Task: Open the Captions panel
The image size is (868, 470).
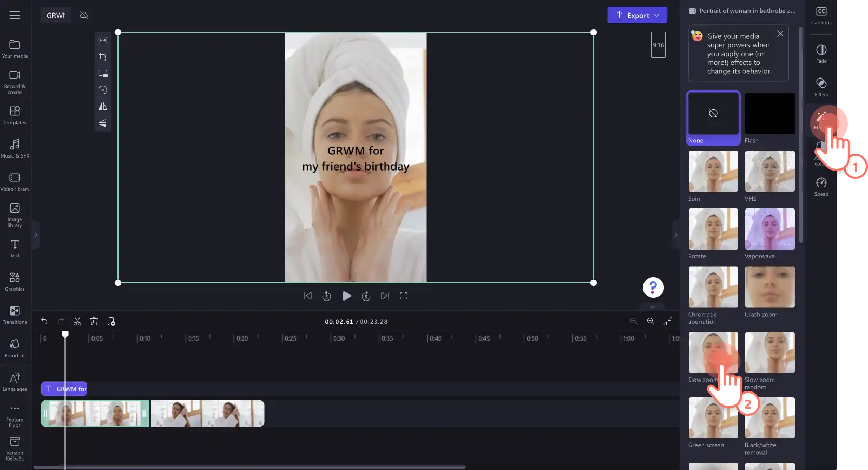Action: 821,16
